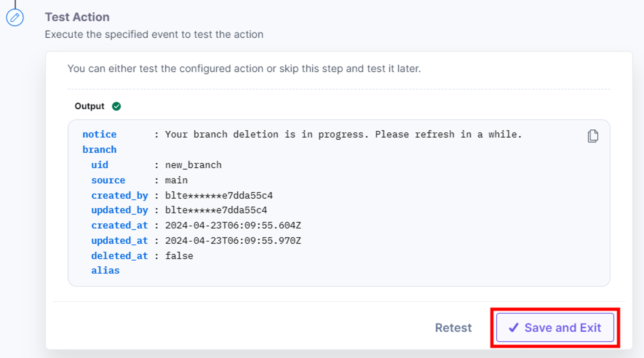Collapse the branch object key
This screenshot has width=644, height=358.
(x=99, y=150)
